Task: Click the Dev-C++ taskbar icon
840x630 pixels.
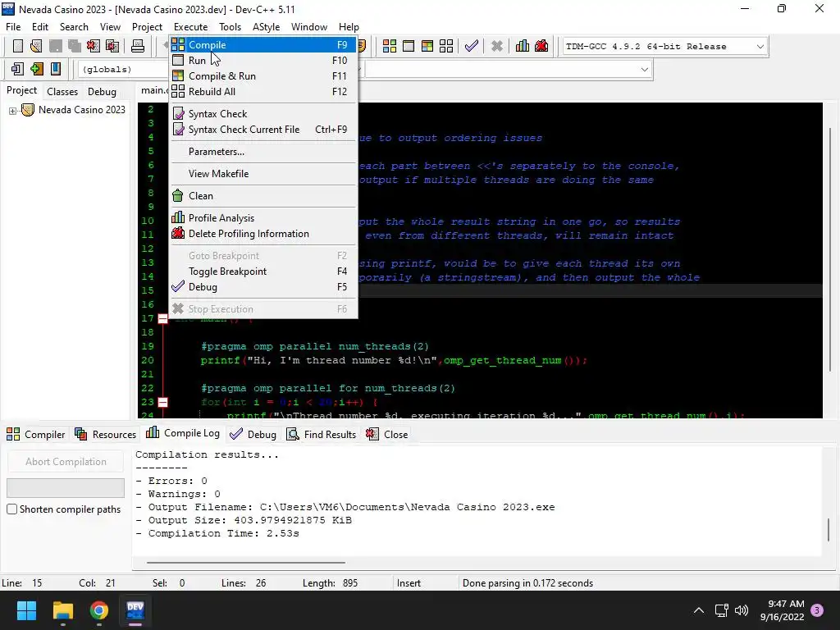Action: pos(135,610)
